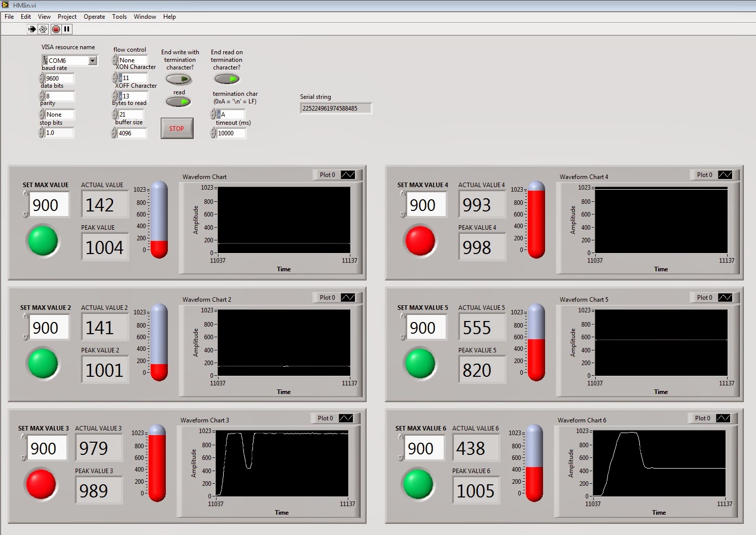This screenshot has width=756, height=535.
Task: Click the HMIin.vi icon in the title bar
Action: tap(6, 5)
